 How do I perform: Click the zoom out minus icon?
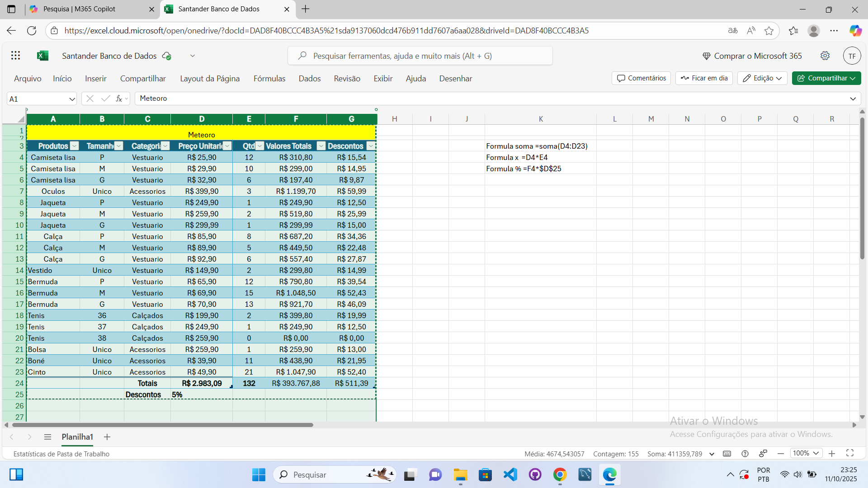781,453
